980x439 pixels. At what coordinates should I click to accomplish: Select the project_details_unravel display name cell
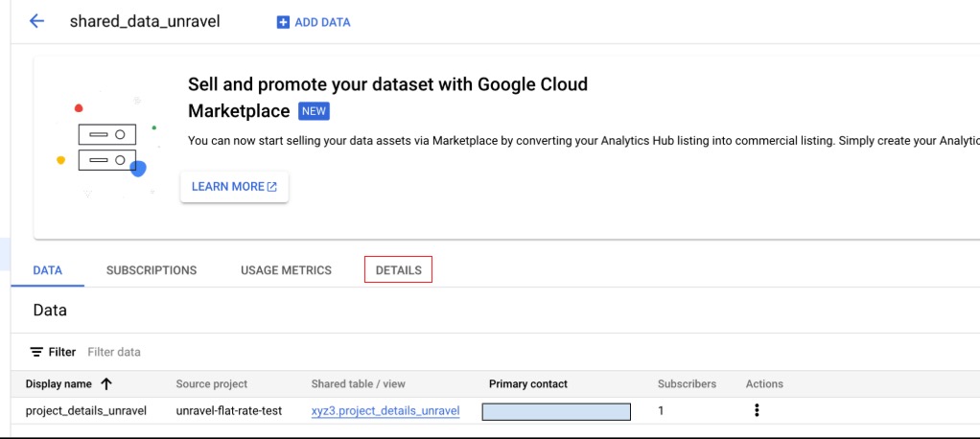85,411
